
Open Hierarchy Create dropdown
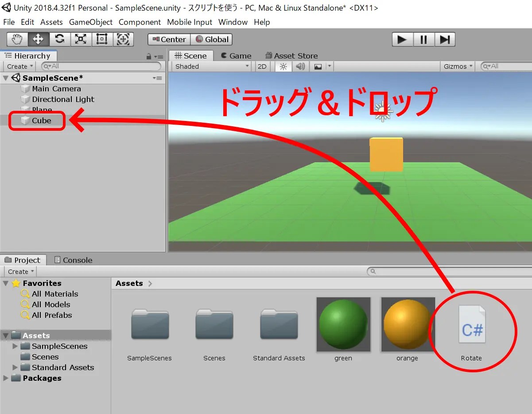(x=20, y=66)
